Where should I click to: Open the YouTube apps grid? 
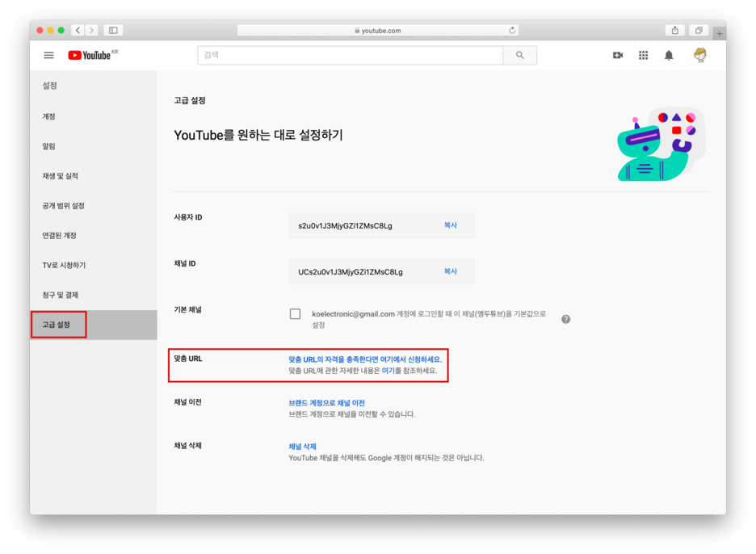pos(643,56)
